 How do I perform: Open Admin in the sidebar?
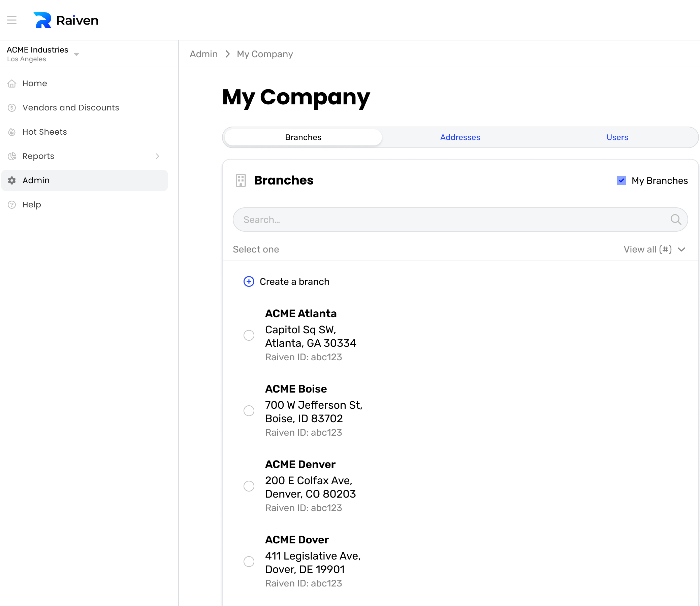pyautogui.click(x=85, y=180)
